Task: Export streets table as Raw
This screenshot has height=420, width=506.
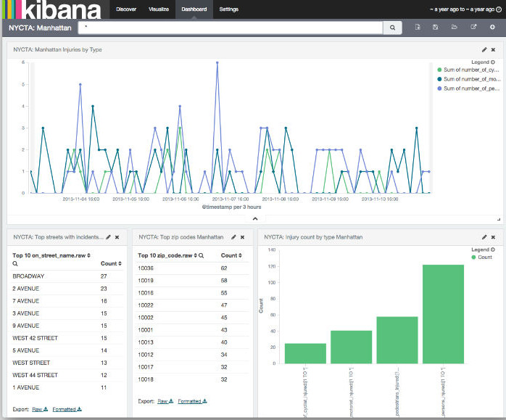Action: pos(40,409)
